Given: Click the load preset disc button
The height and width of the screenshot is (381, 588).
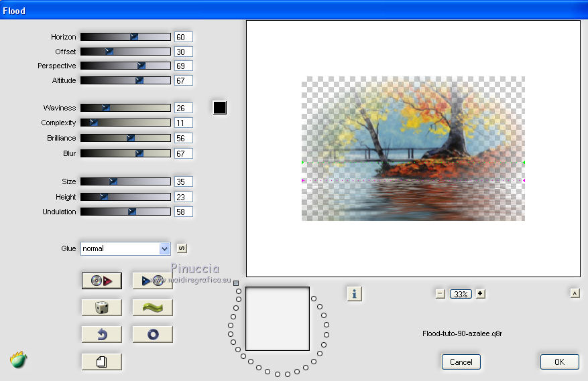Looking at the screenshot, I should [102, 281].
